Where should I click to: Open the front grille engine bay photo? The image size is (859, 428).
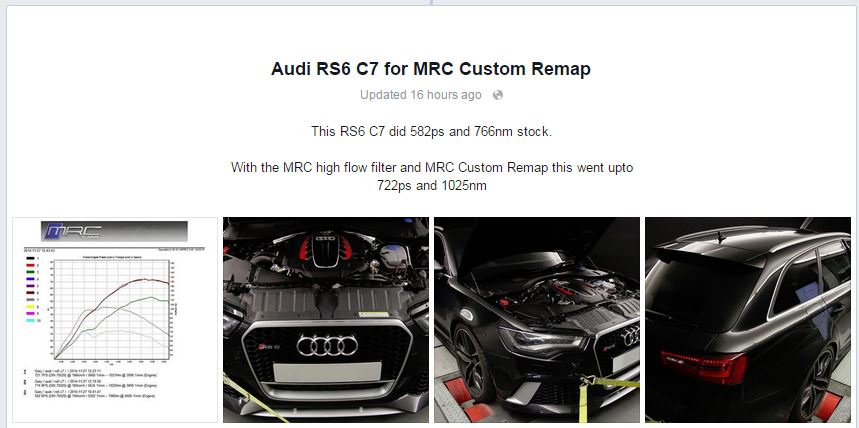[x=326, y=320]
